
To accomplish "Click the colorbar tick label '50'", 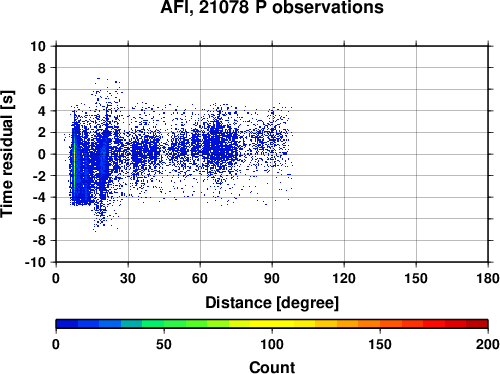I will (164, 344).
